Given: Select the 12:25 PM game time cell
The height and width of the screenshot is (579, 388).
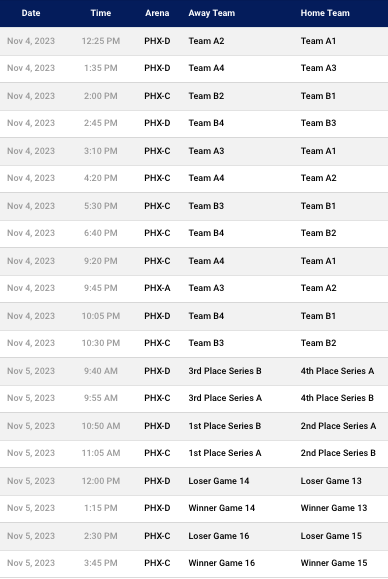Looking at the screenshot, I should tap(101, 41).
